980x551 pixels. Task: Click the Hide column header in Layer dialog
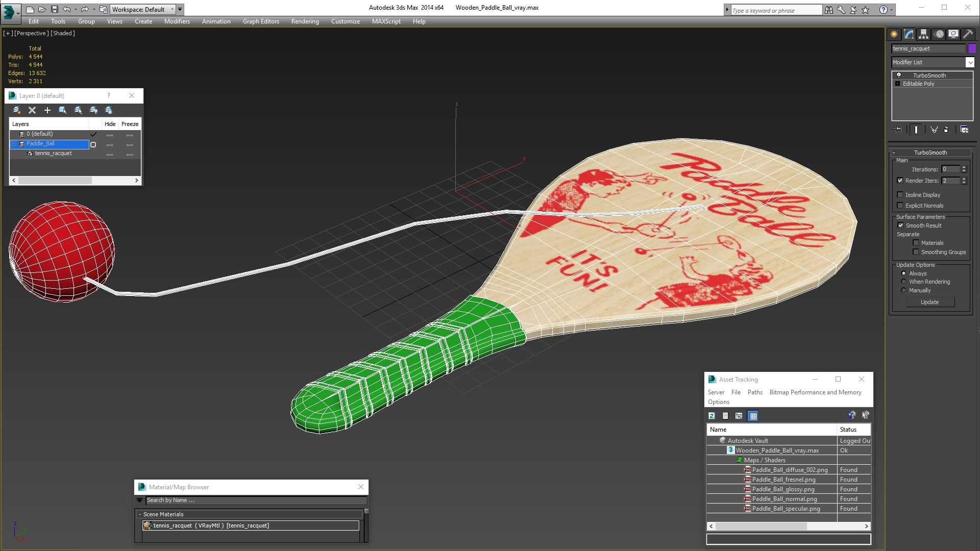pyautogui.click(x=110, y=124)
